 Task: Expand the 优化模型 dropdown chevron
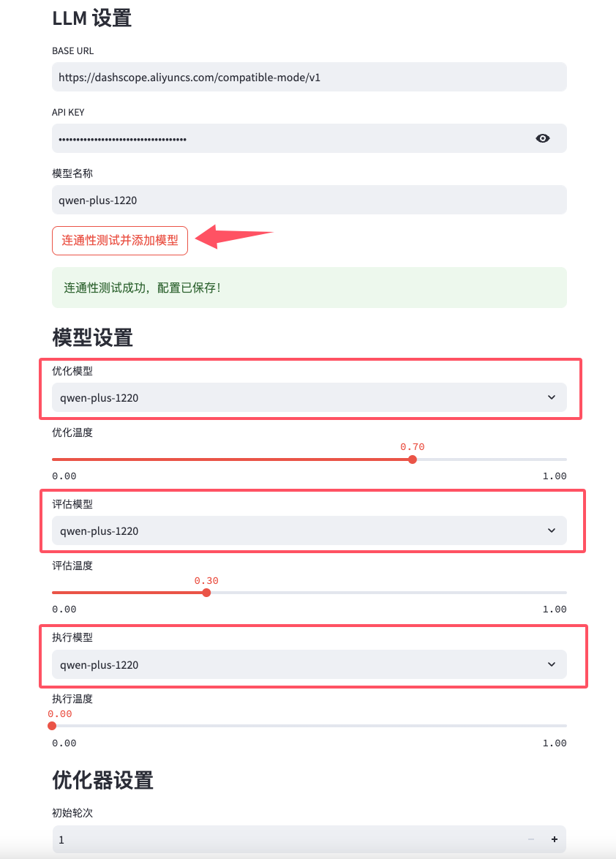pyautogui.click(x=552, y=397)
